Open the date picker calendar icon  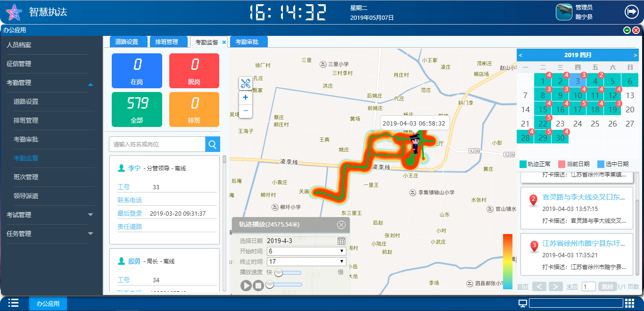pyautogui.click(x=341, y=241)
